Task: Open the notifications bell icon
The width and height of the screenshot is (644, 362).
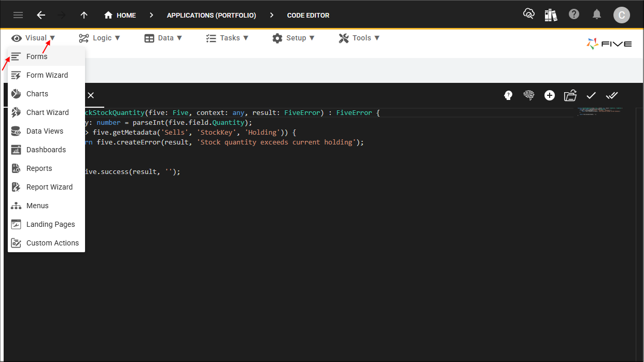Action: [x=597, y=15]
